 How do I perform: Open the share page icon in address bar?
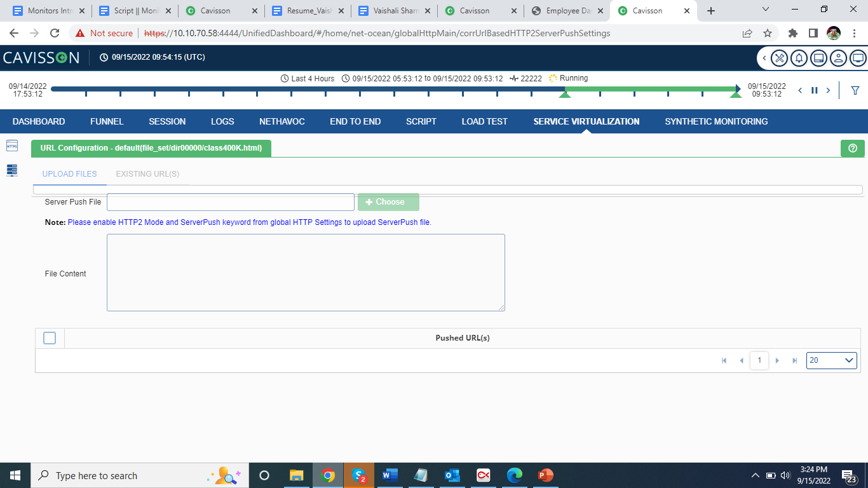coord(747,33)
